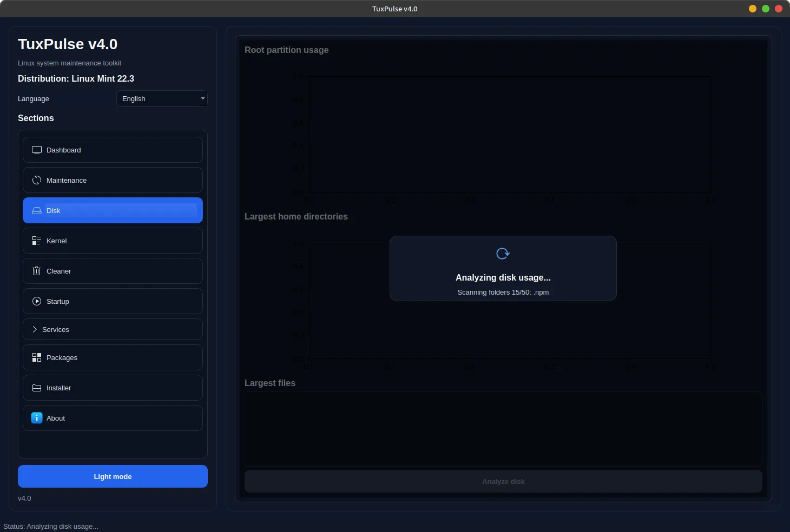Open the Kernel section
The width and height of the screenshot is (790, 532).
pos(113,241)
